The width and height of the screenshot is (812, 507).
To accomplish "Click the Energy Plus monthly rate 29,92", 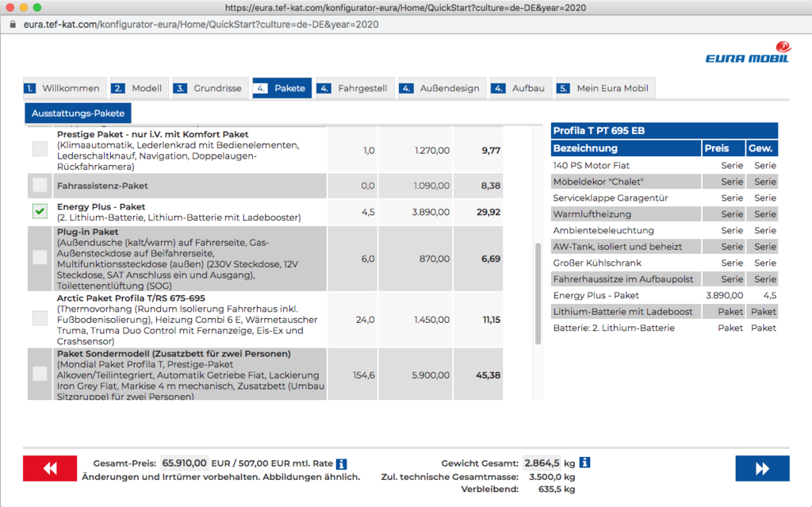I will pyautogui.click(x=488, y=212).
